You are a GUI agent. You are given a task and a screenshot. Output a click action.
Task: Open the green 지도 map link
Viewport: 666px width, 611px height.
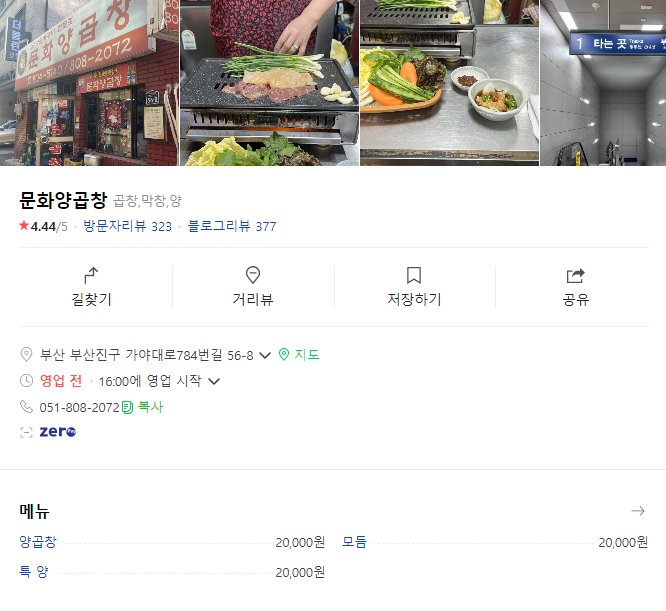point(299,355)
